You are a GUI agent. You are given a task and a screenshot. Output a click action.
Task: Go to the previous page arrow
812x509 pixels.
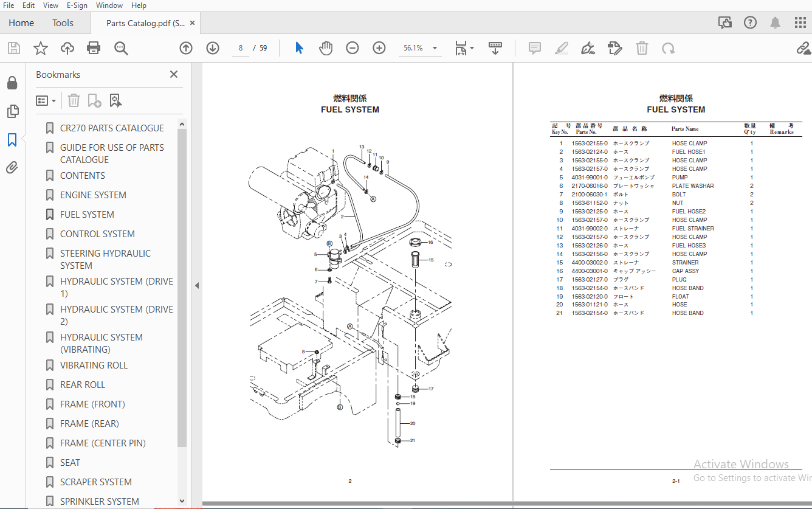tap(186, 48)
